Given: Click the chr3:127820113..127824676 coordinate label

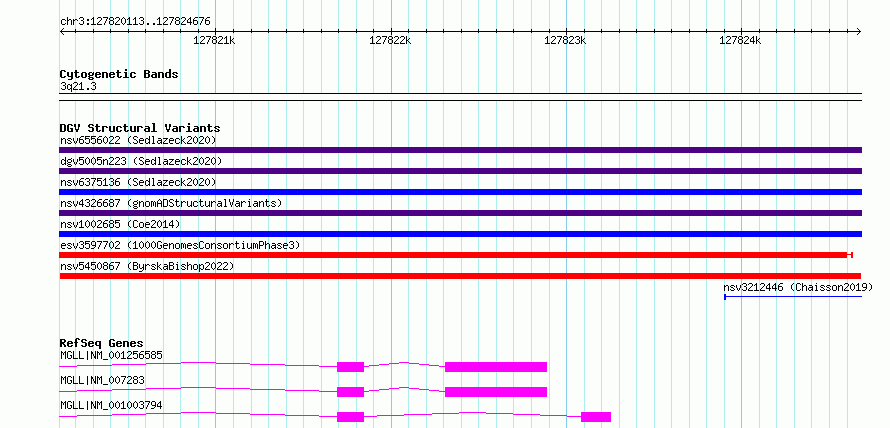Looking at the screenshot, I should click(135, 22).
